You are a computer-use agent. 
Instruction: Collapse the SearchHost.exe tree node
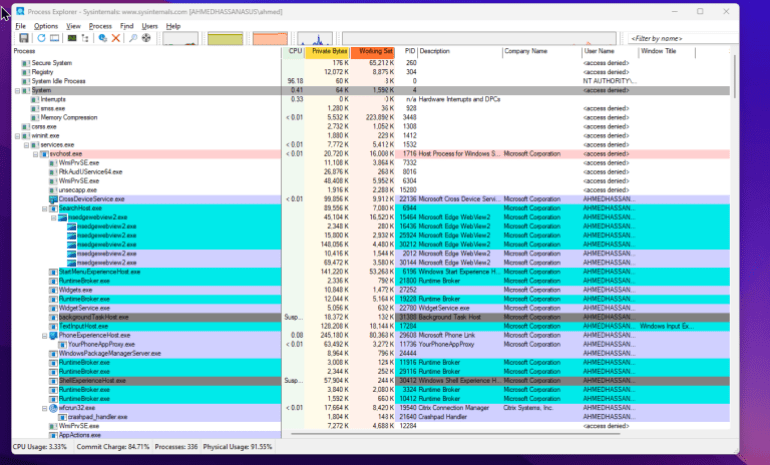tap(44, 208)
